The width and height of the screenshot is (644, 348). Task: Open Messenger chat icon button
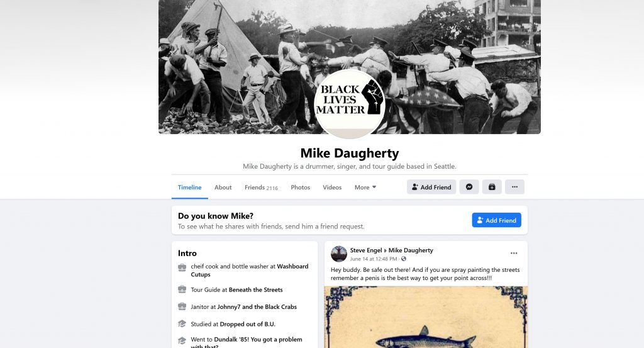point(469,187)
